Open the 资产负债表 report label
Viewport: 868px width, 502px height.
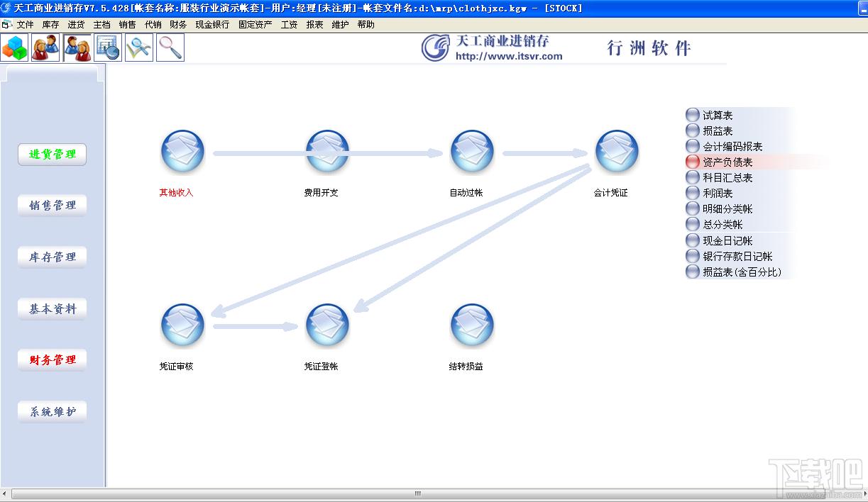point(727,162)
